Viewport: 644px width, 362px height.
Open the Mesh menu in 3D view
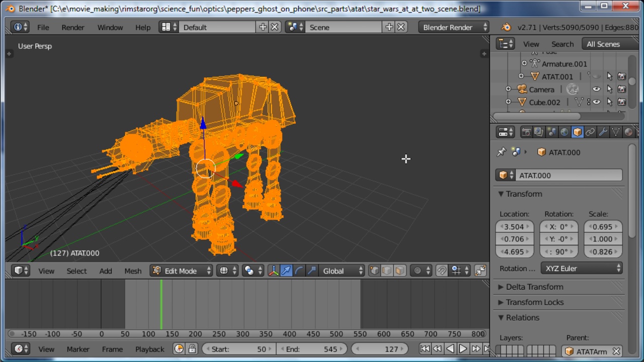[133, 270]
